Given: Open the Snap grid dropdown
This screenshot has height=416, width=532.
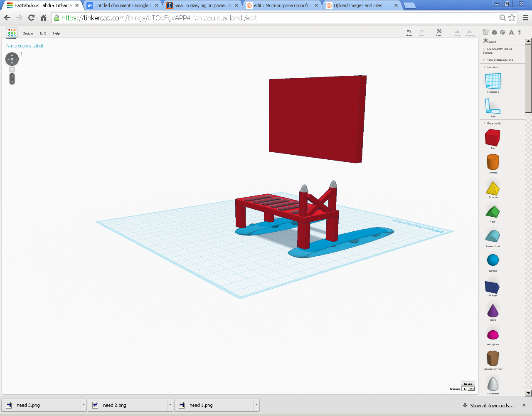Looking at the screenshot, I should 468,389.
